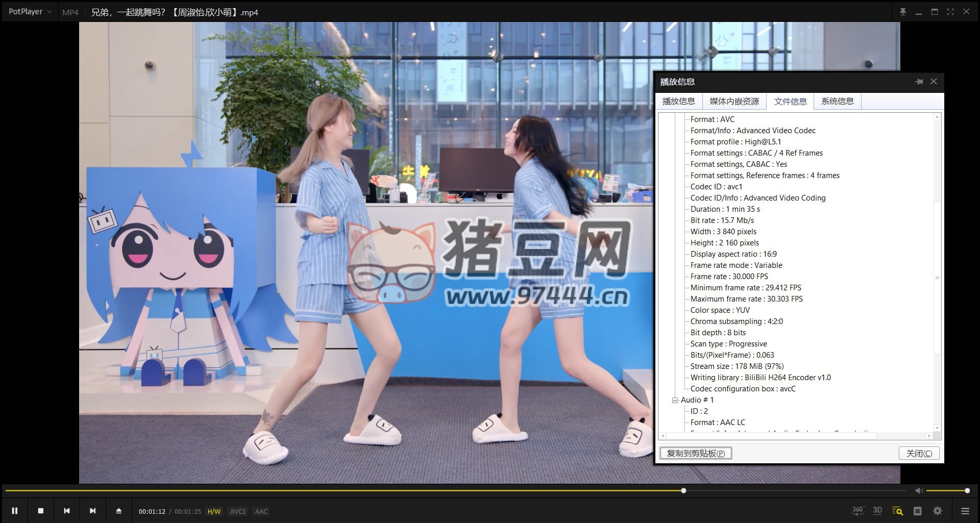The width and height of the screenshot is (980, 523).
Task: Switch to the 系统信息 tab
Action: (x=837, y=101)
